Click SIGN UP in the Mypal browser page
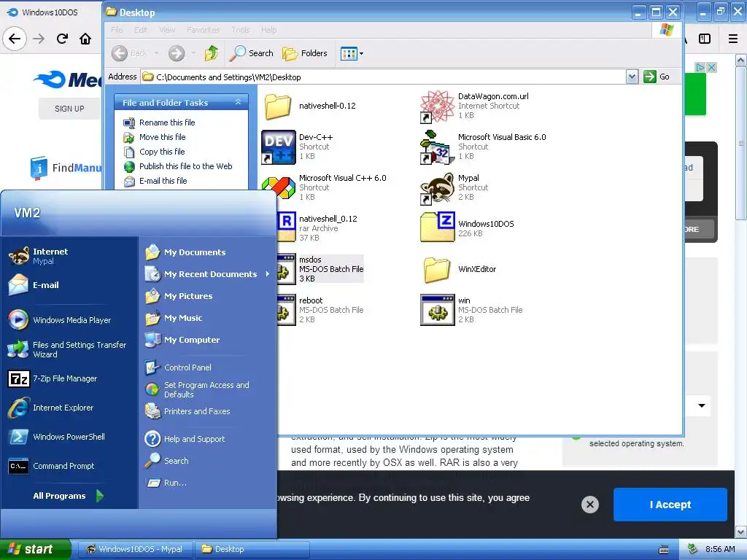 coord(69,109)
